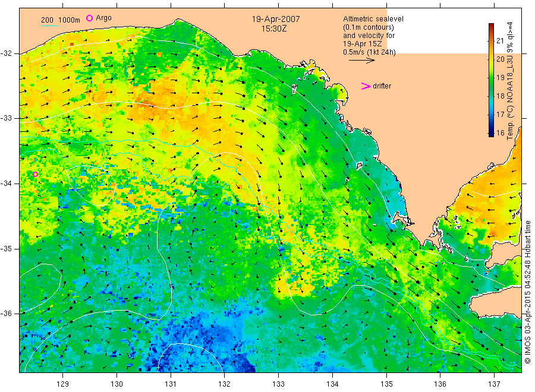Click the longitude label 130
The height and width of the screenshot is (392, 535).
coord(117,384)
